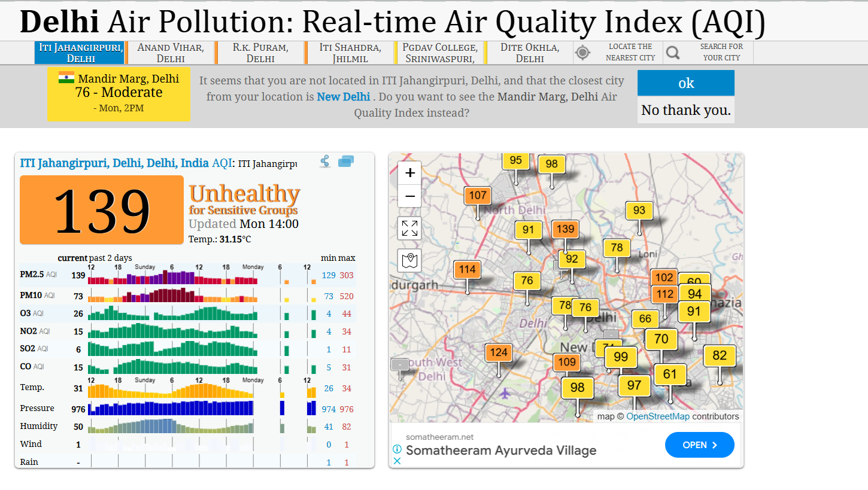The height and width of the screenshot is (490, 868).
Task: Click the Updated Mon 14:00 text
Action: point(244,224)
